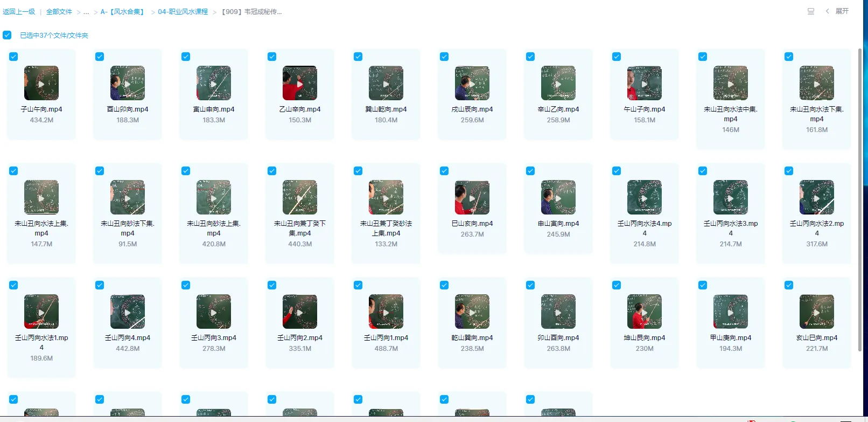Uncheck the 申山寅向.mp4 checkbox
This screenshot has height=422, width=868.
(530, 171)
